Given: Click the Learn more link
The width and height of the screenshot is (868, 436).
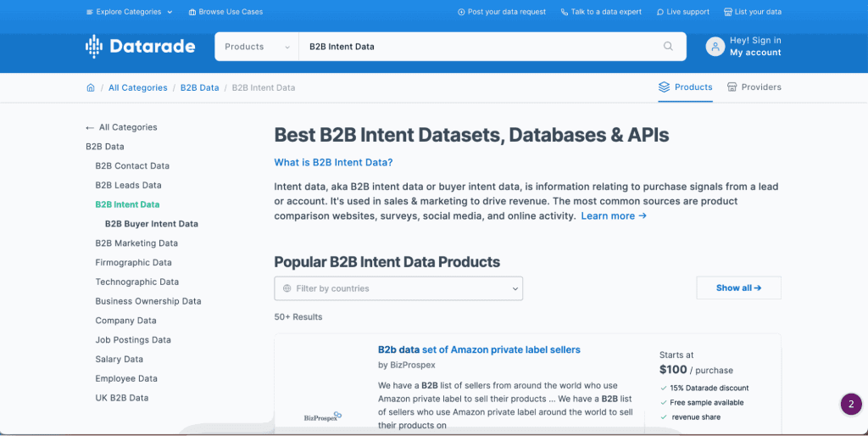Looking at the screenshot, I should 614,216.
